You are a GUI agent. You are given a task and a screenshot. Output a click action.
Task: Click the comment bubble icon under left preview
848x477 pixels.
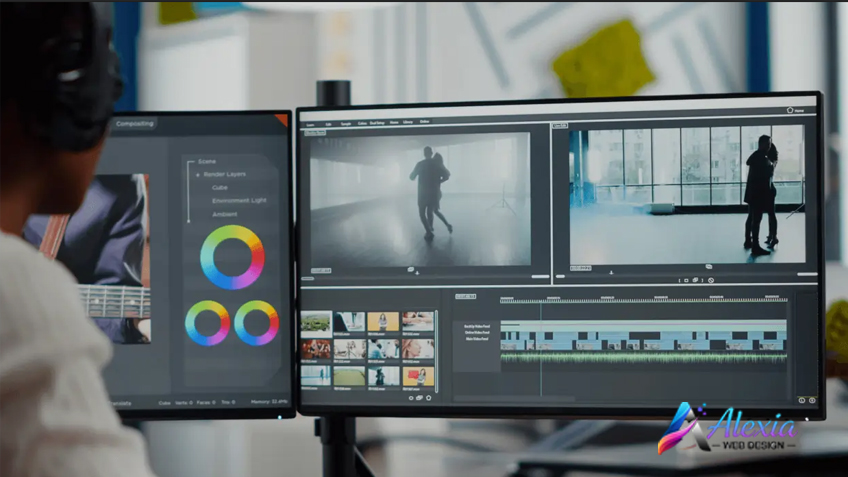tap(410, 270)
